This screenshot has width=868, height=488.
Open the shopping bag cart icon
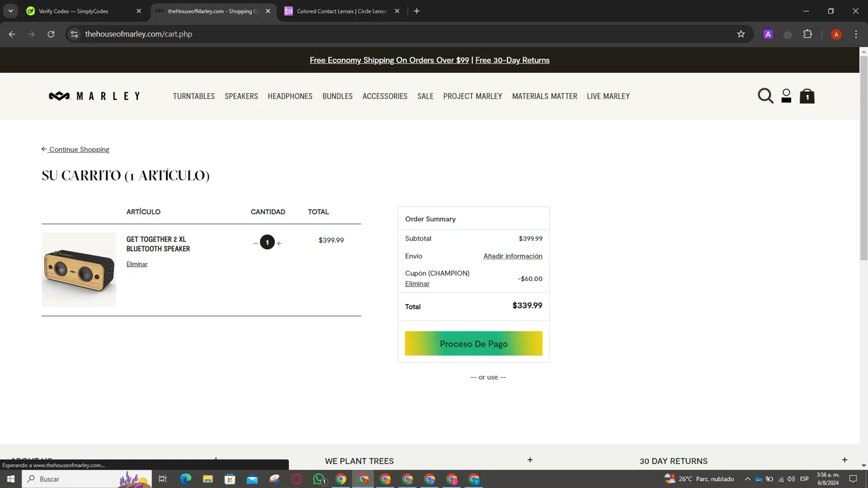pyautogui.click(x=807, y=96)
